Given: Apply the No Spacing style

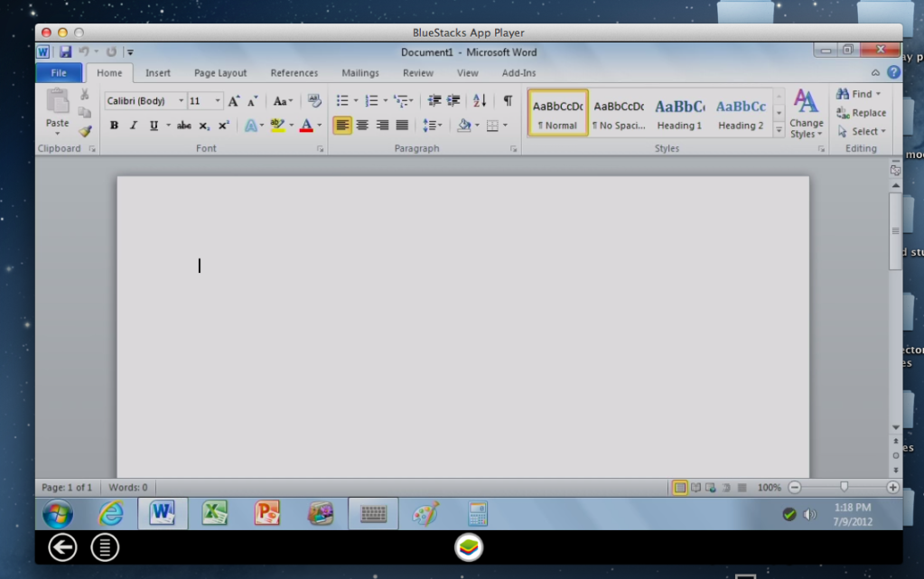Looking at the screenshot, I should point(619,113).
